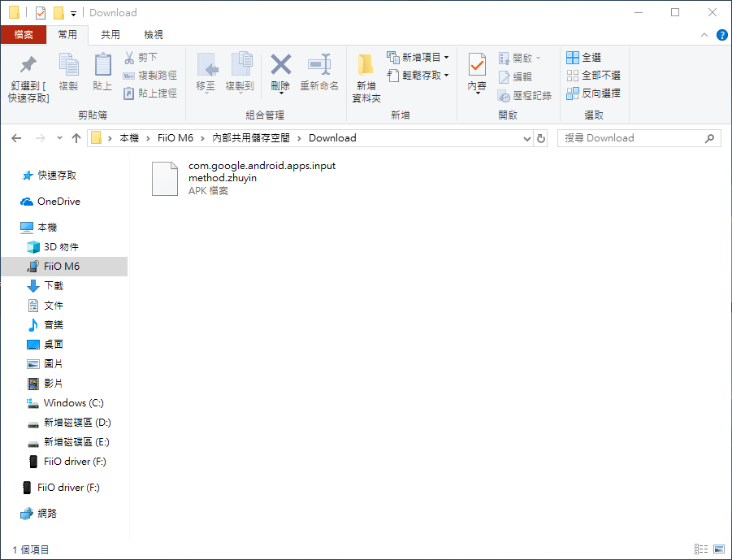This screenshot has width=732, height=560.
Task: Open Pictures (圖片) in sidebar
Action: click(45, 364)
